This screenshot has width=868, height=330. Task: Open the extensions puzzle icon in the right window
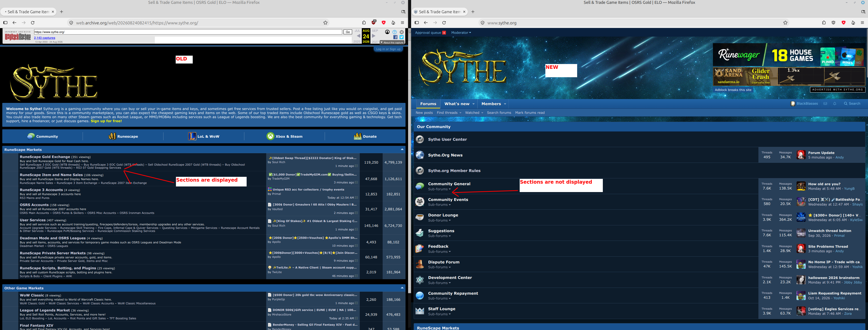point(824,23)
